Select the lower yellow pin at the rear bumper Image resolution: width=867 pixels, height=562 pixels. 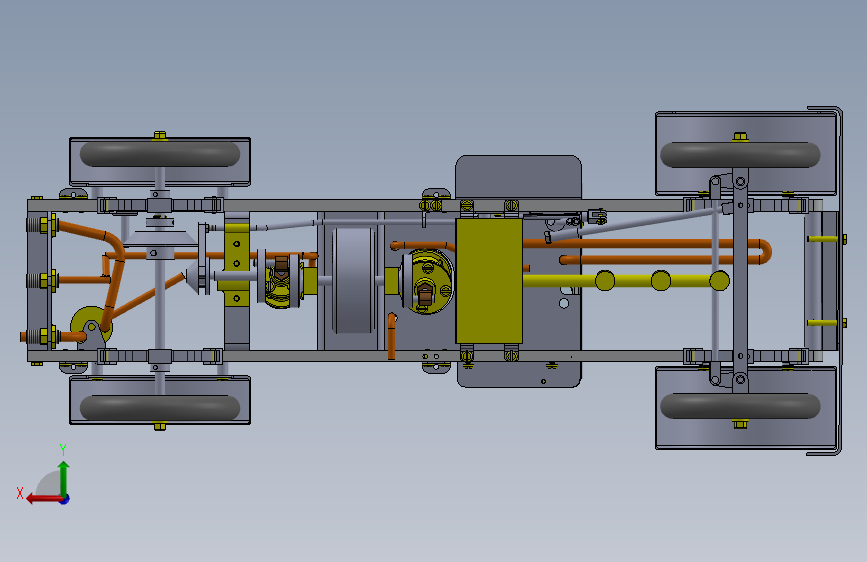[825, 322]
